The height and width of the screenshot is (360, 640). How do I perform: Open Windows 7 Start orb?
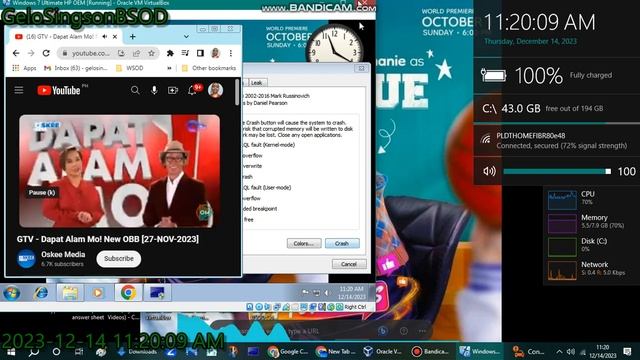pyautogui.click(x=11, y=293)
